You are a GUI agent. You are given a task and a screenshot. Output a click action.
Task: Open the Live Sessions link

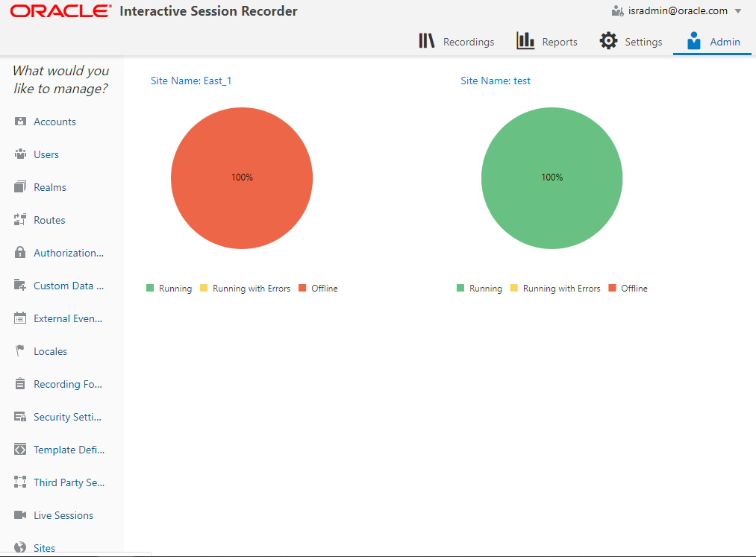[x=63, y=515]
